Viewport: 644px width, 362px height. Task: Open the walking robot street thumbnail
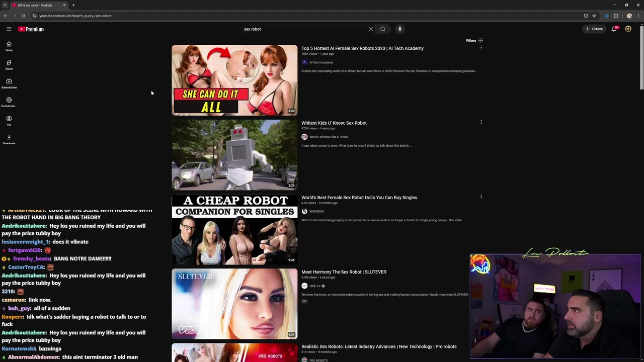point(234,155)
